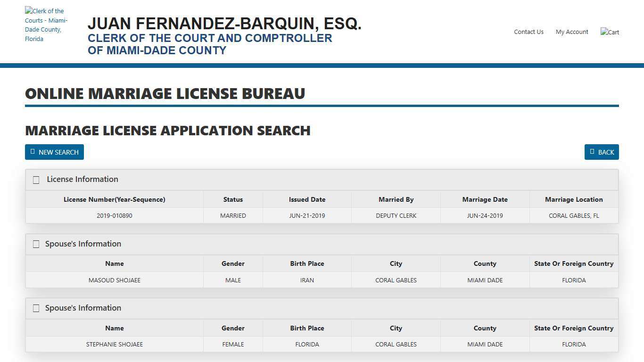This screenshot has height=362, width=644.
Task: Click the MASOUD SHOJAEE name cell
Action: coord(115,280)
